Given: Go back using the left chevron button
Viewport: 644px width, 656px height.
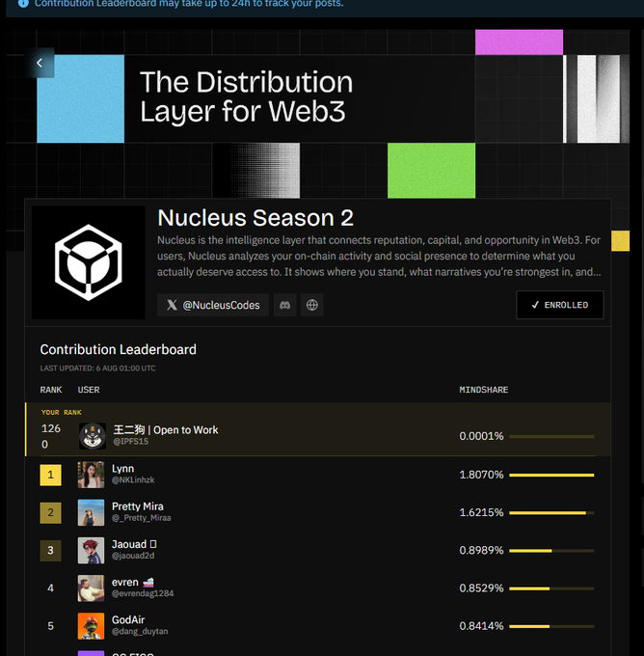Looking at the screenshot, I should pyautogui.click(x=40, y=63).
